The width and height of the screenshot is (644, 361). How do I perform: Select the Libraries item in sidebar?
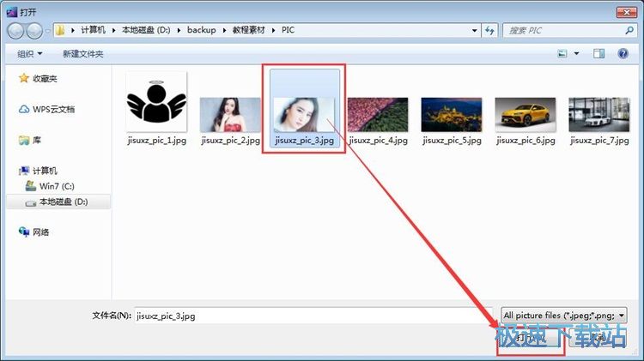pyautogui.click(x=30, y=141)
